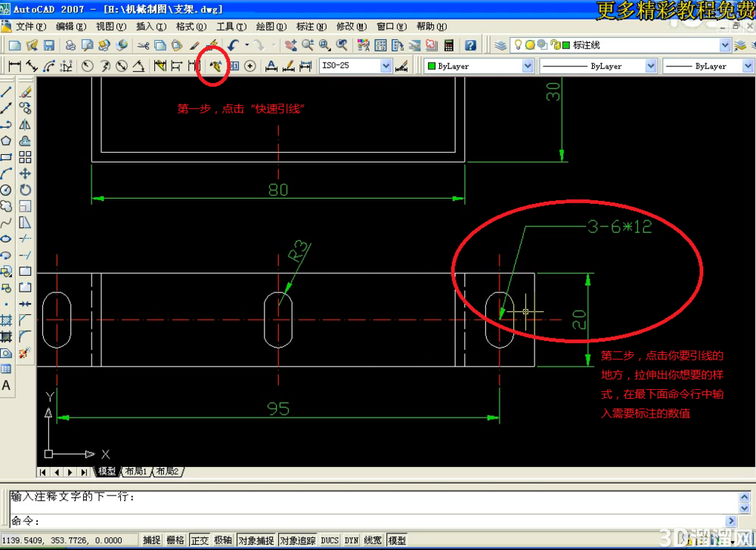The width and height of the screenshot is (756, 550).
Task: Select the Polygon draw tool
Action: (x=6, y=141)
